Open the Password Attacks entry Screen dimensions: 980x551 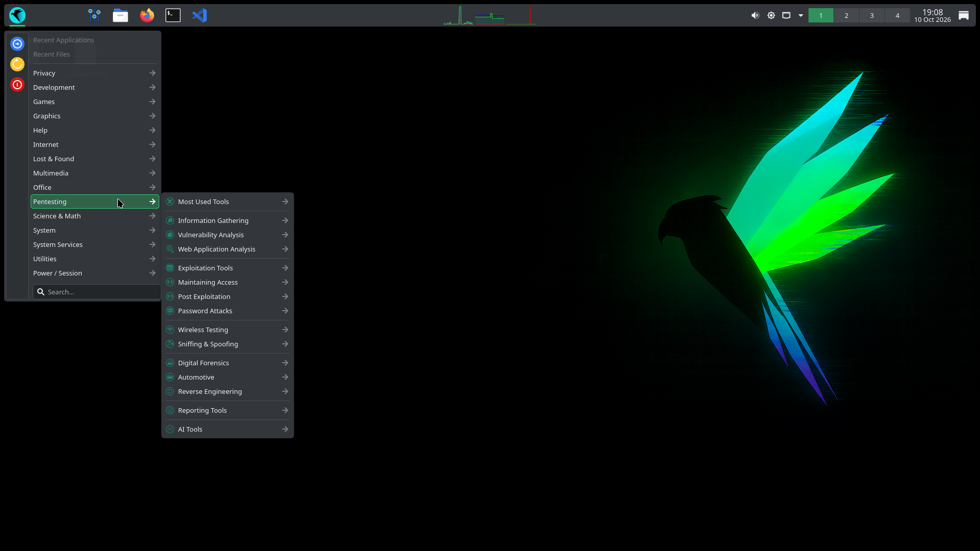[228, 311]
